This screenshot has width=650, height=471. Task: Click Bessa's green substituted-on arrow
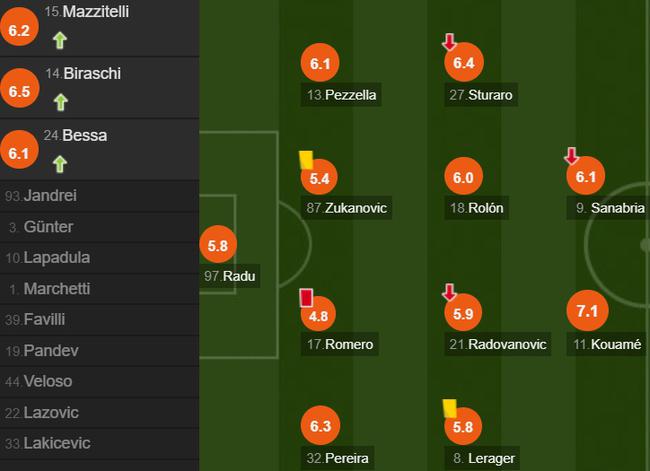[60, 164]
